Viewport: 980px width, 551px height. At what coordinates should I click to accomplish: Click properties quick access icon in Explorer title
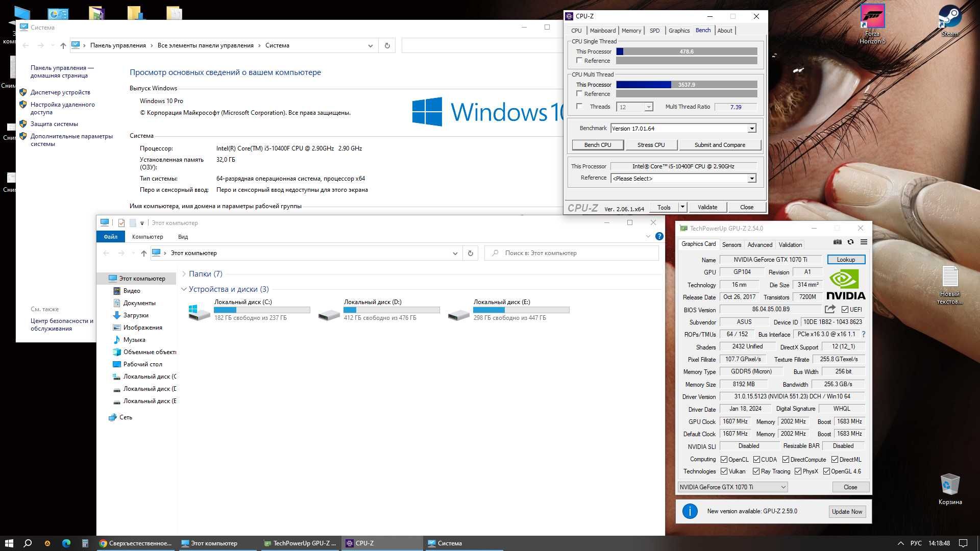click(x=121, y=223)
